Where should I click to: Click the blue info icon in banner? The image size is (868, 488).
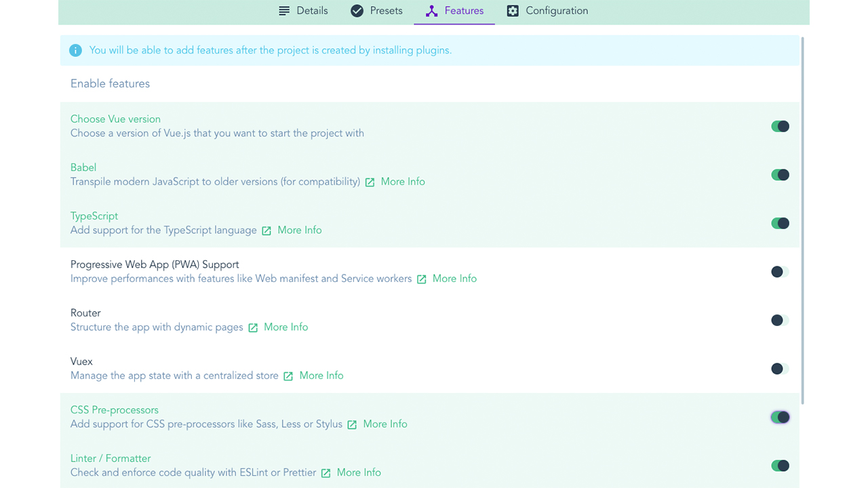(x=76, y=50)
